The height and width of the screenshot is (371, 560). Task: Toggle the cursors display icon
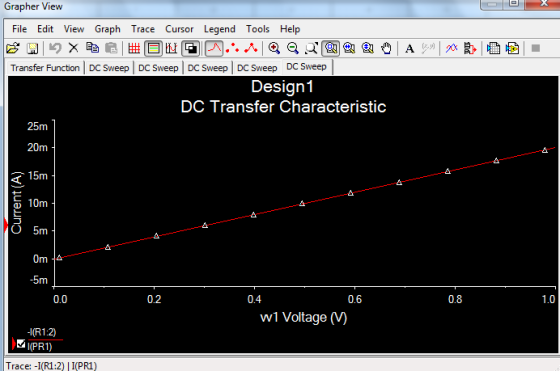172,48
